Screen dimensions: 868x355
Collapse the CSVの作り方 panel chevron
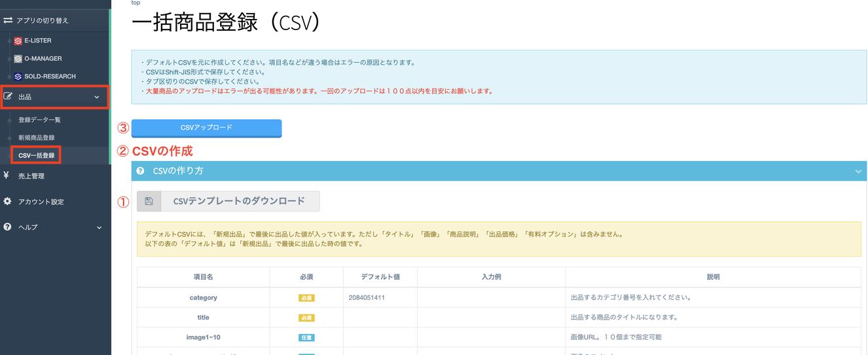(x=858, y=172)
